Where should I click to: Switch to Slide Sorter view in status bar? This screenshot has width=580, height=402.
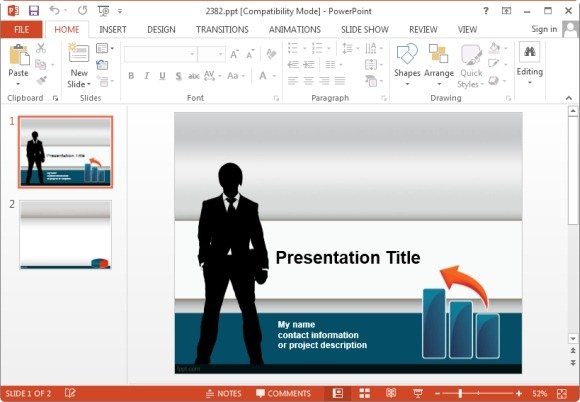pyautogui.click(x=364, y=393)
